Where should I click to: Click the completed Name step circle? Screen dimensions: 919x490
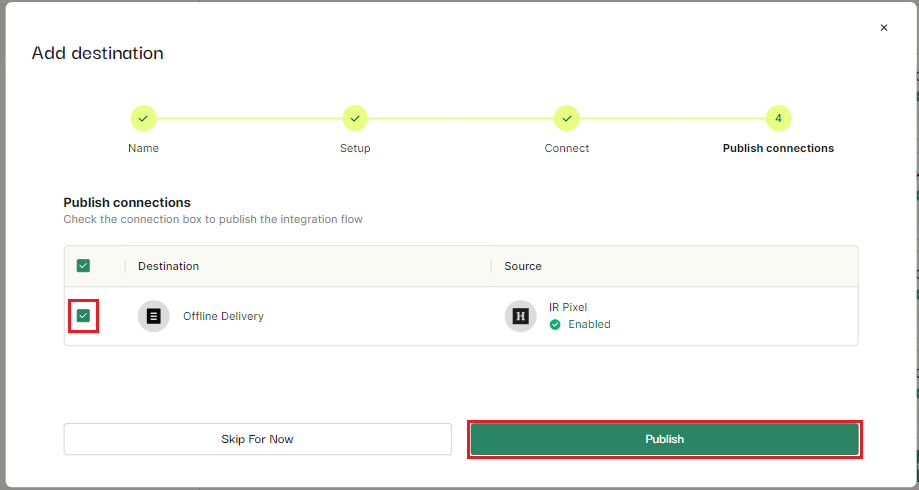(x=144, y=118)
